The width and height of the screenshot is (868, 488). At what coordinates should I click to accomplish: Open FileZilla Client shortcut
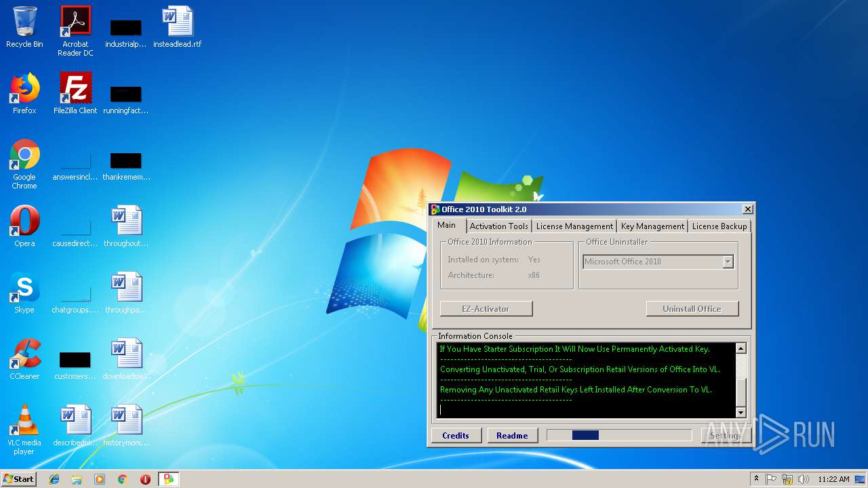(x=75, y=94)
